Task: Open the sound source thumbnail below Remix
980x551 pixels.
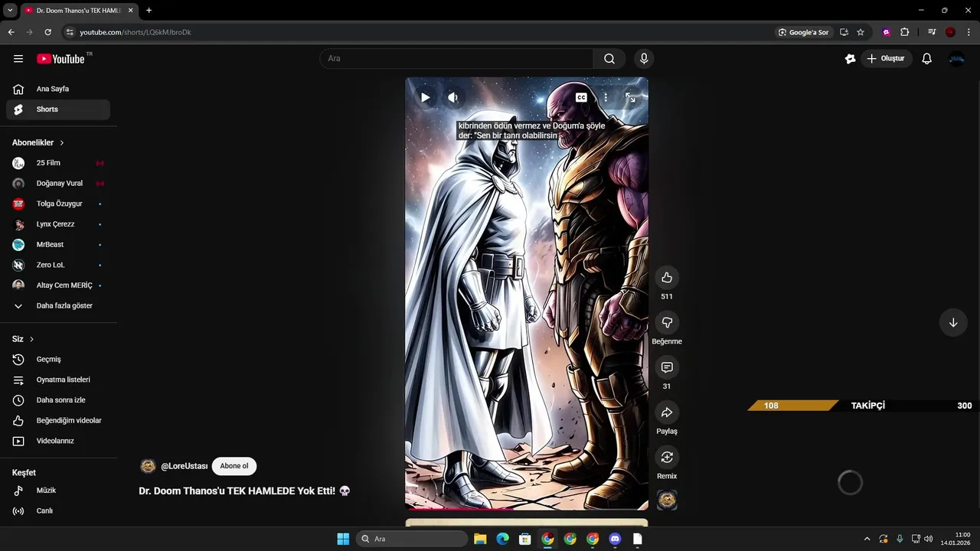Action: [667, 500]
